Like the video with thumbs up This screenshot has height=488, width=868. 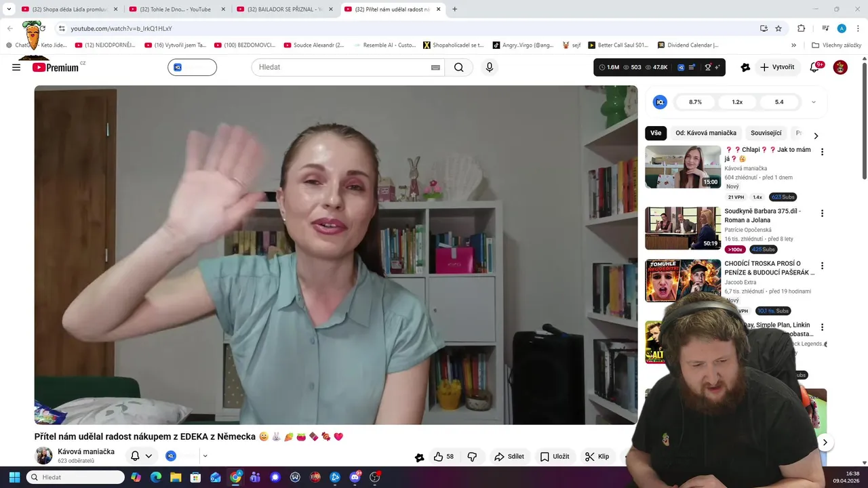443,457
